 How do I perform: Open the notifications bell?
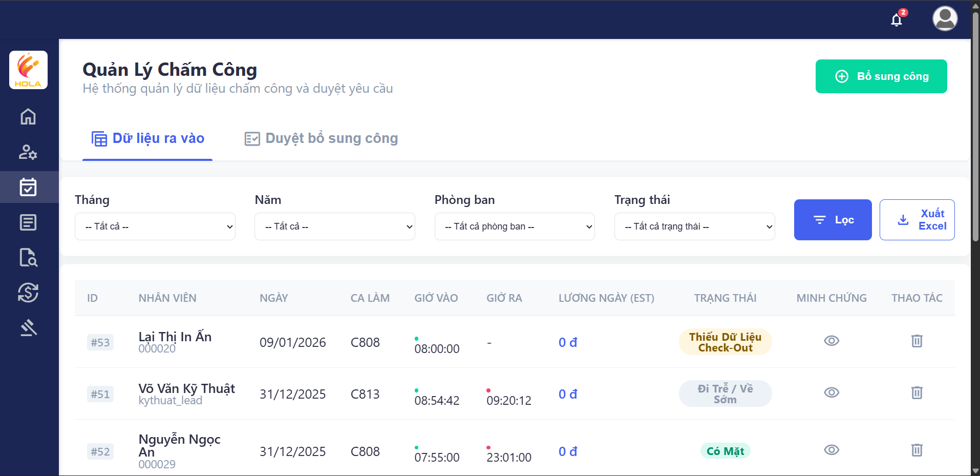[x=896, y=20]
